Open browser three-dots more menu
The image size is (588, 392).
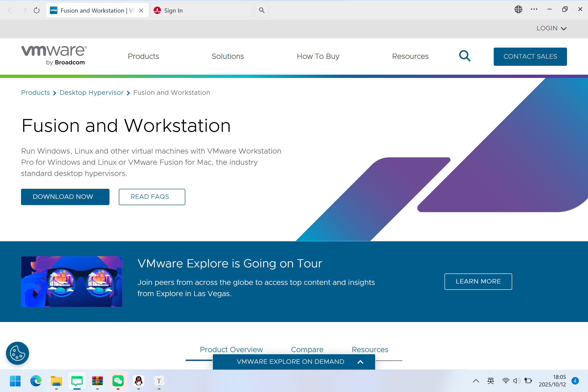[534, 10]
